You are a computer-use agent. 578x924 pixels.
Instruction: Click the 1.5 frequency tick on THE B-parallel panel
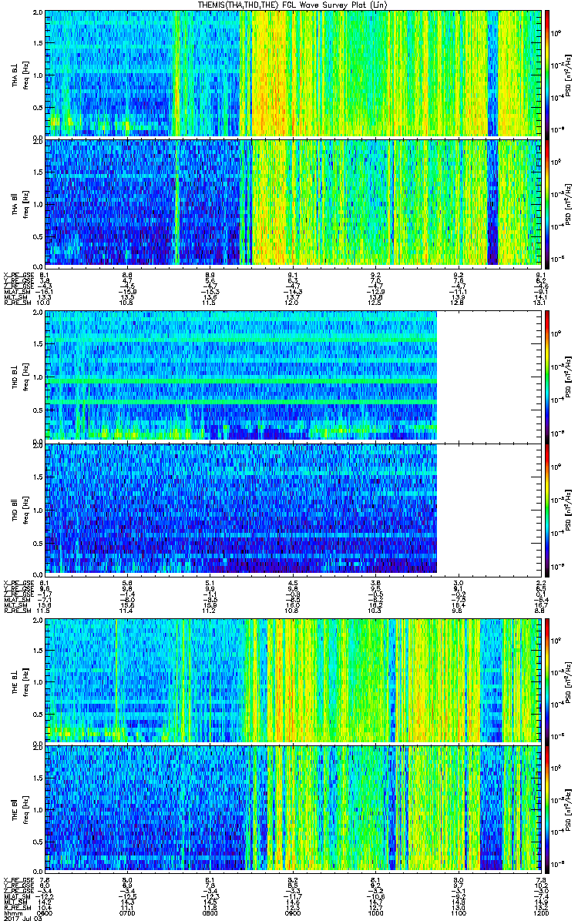(x=37, y=776)
